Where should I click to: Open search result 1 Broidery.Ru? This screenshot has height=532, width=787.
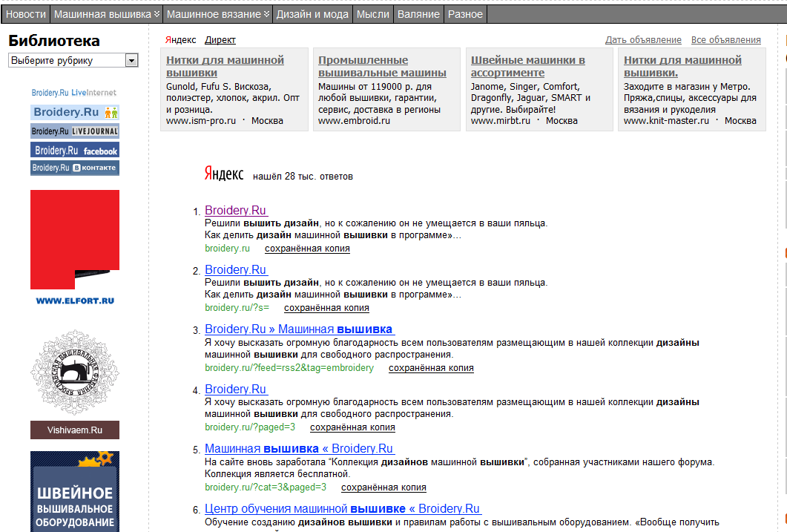pyautogui.click(x=236, y=210)
